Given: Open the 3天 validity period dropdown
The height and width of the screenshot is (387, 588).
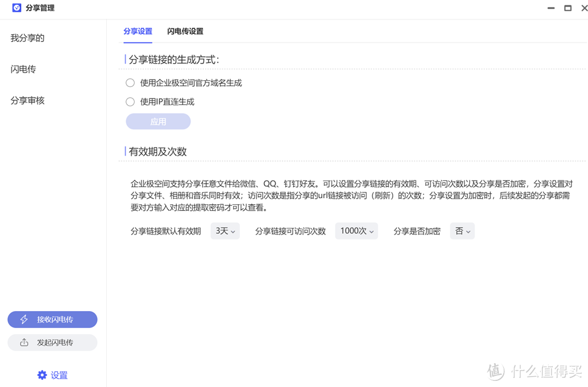Looking at the screenshot, I should point(225,231).
